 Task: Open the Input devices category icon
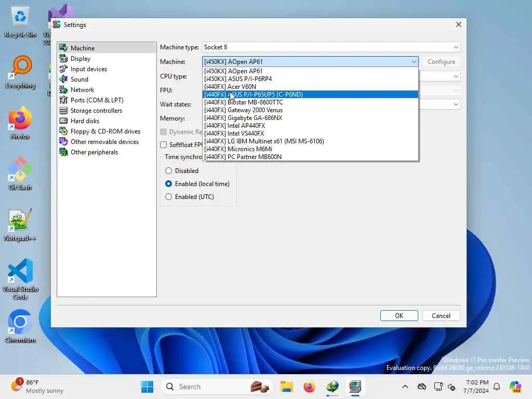[x=63, y=69]
